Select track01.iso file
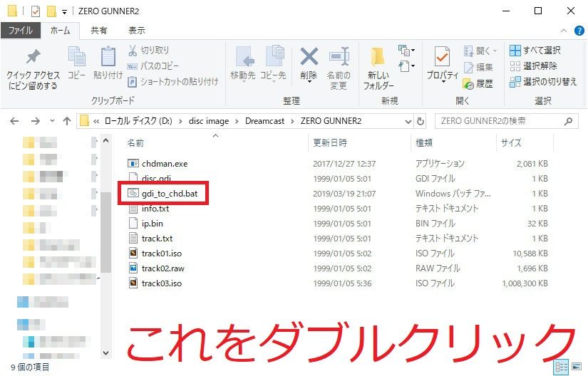Screen dimensions: 588x376 [155, 254]
